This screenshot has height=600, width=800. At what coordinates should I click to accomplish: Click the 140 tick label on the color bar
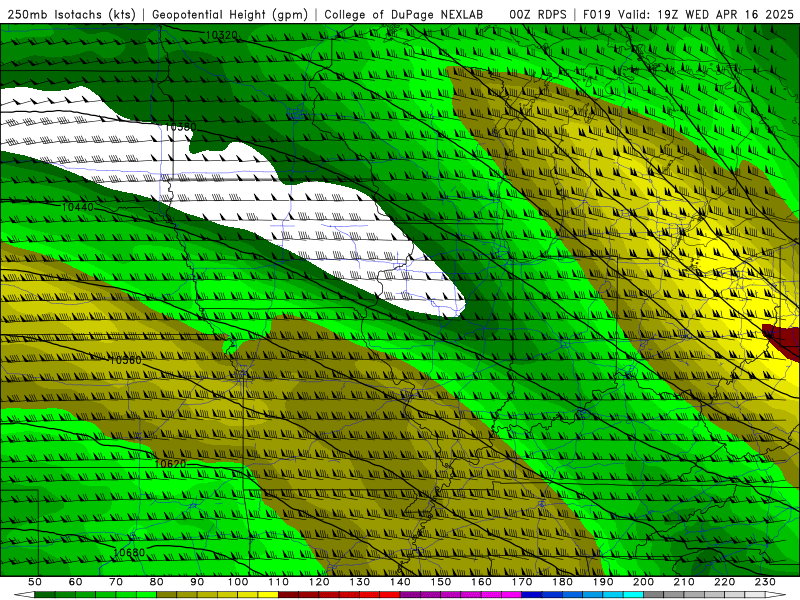[401, 582]
